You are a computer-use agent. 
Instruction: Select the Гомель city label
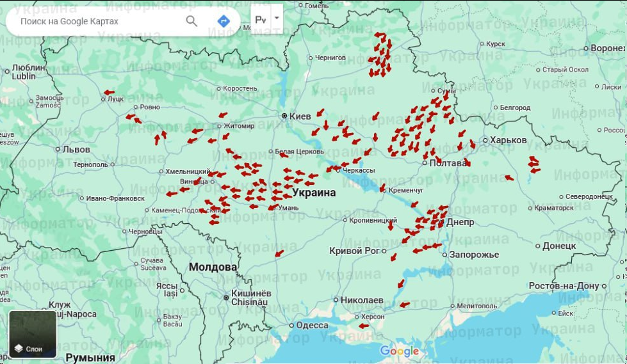coord(316,6)
